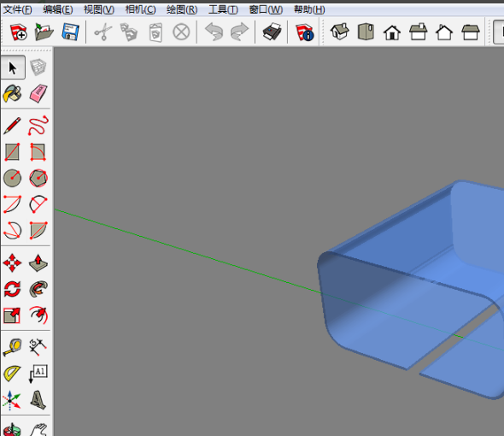Select the Push/Pull tool
Viewport: 504px width, 436px height.
coord(38,263)
